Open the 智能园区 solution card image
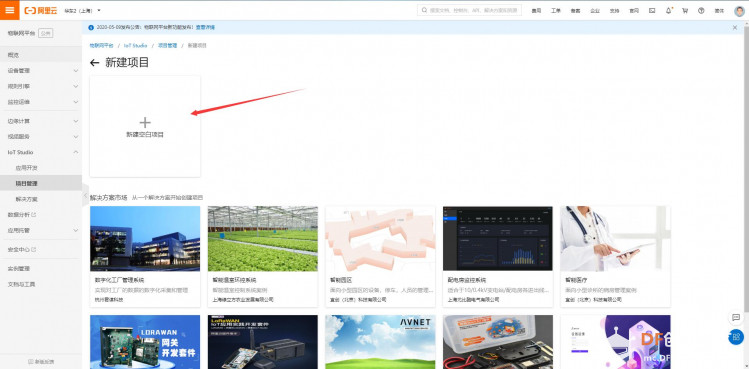The width and height of the screenshot is (749, 369). (x=380, y=239)
